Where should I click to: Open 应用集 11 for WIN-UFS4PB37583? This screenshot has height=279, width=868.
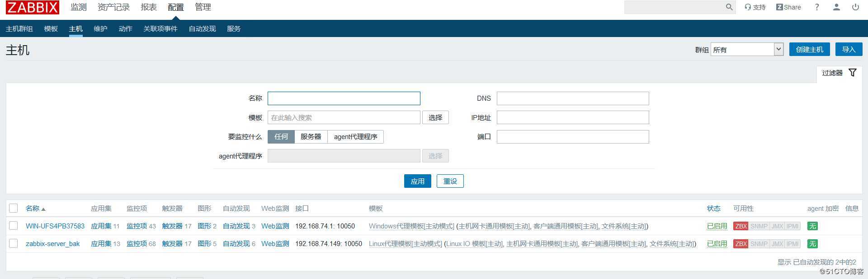point(101,226)
